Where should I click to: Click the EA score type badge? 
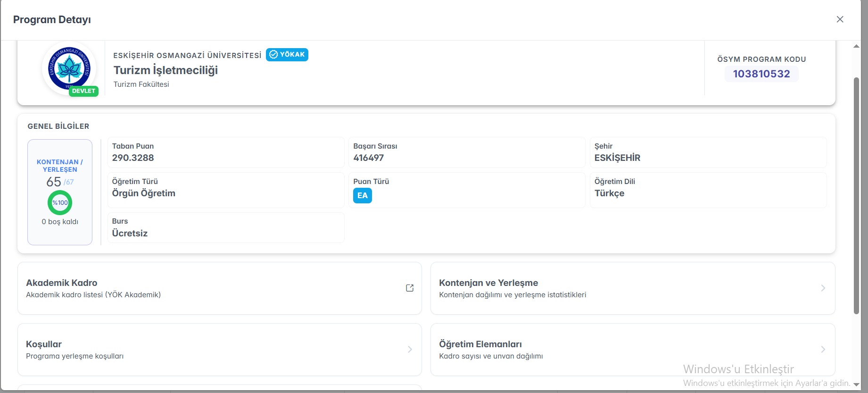click(x=363, y=195)
